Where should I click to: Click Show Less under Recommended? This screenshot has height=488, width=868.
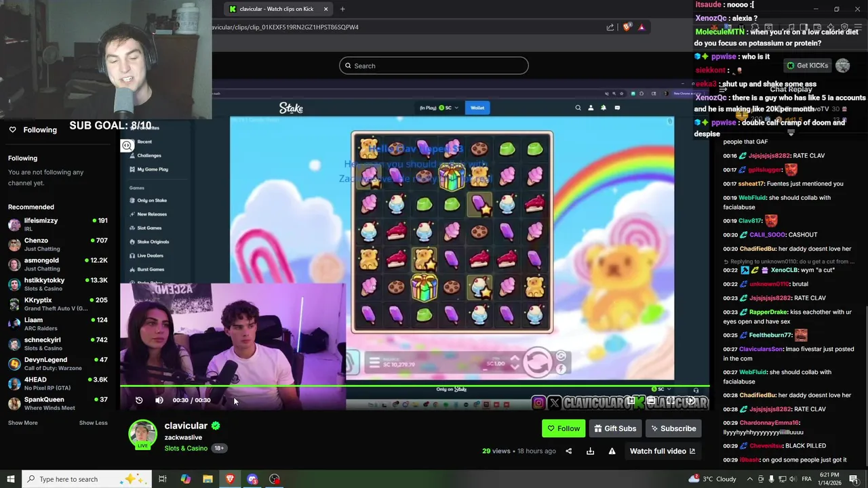[93, 423]
